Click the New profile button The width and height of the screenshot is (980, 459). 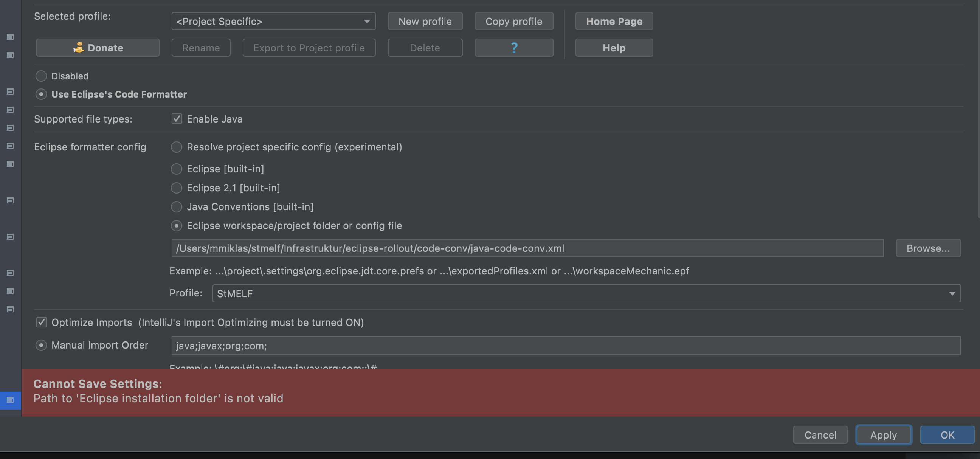pyautogui.click(x=425, y=21)
